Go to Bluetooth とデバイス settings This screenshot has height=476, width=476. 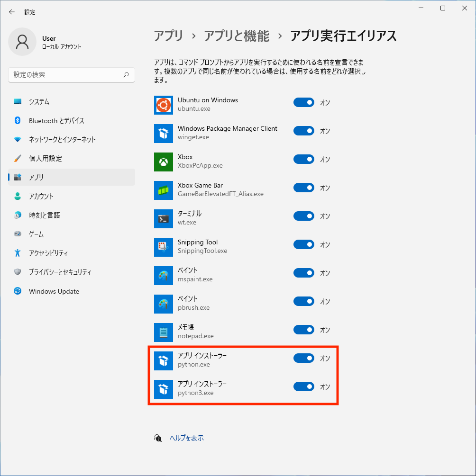click(56, 121)
